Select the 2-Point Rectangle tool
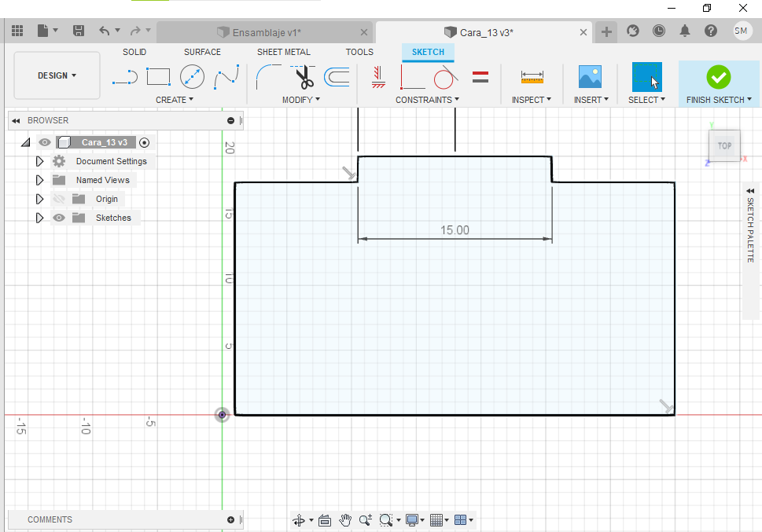 tap(158, 77)
